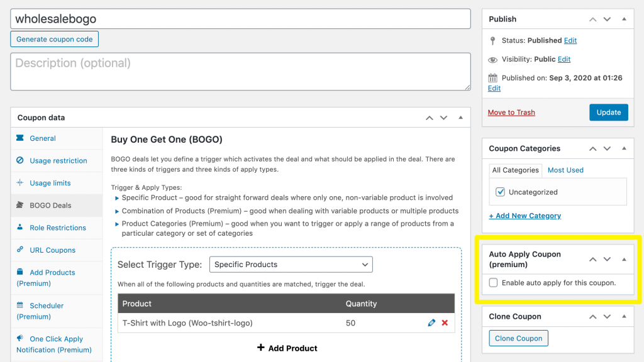Collapse the Publish panel with triangle toggle
644x362 pixels.
[624, 19]
